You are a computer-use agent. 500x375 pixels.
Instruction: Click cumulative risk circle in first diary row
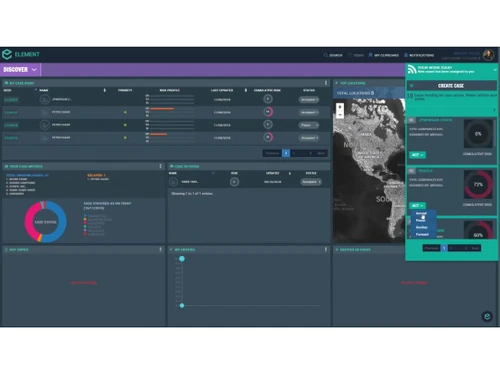pyautogui.click(x=268, y=99)
